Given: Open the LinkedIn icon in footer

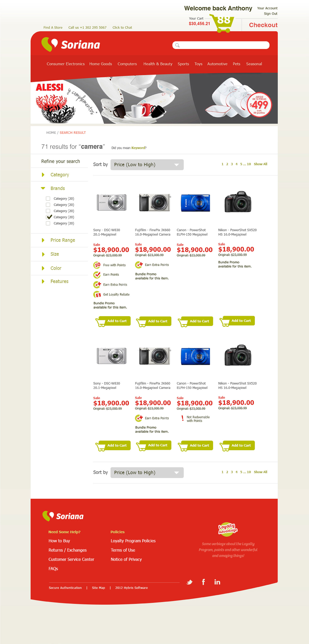Looking at the screenshot, I should [217, 582].
